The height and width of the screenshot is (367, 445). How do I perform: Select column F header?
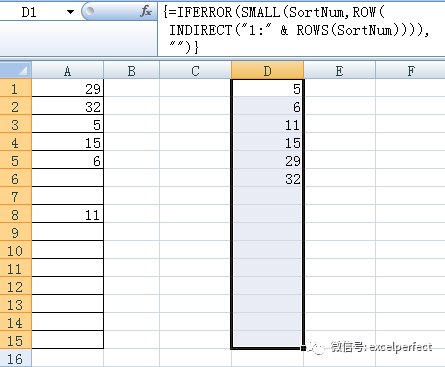411,70
